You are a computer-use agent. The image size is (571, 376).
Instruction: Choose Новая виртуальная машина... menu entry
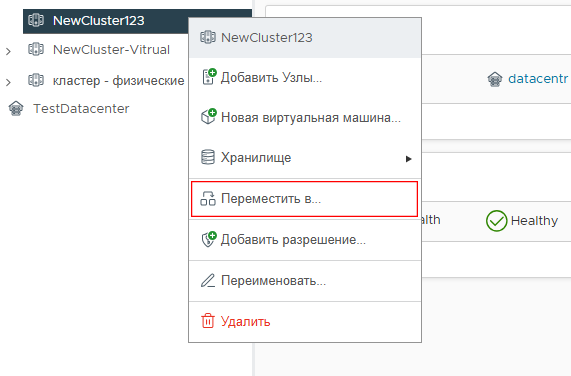pos(305,118)
